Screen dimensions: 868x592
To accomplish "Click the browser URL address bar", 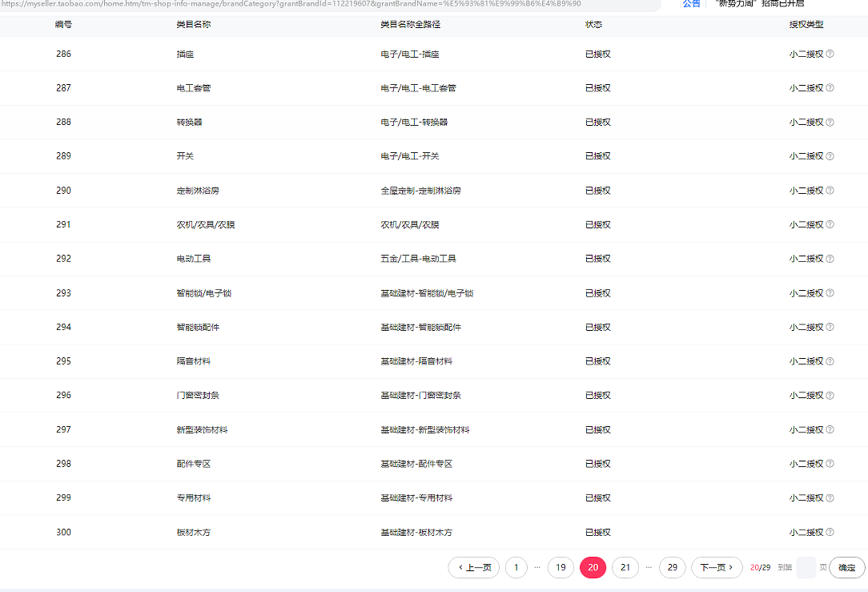I will click(x=320, y=4).
